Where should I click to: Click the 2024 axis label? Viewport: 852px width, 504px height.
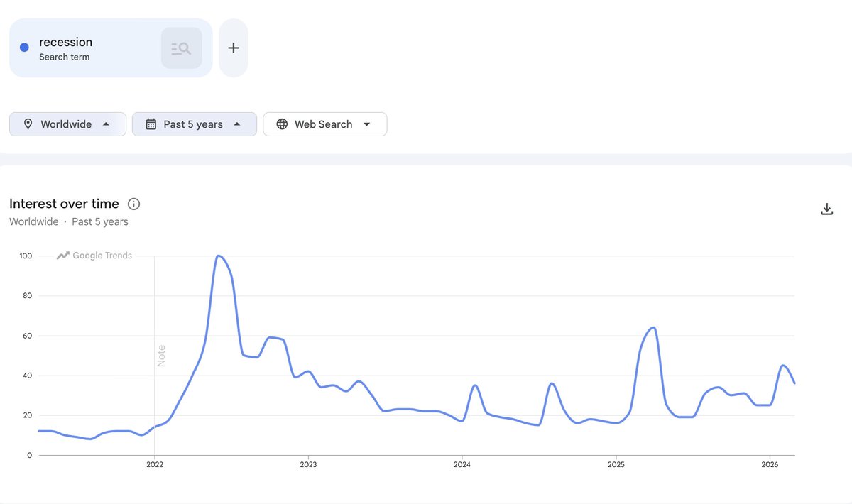pos(462,465)
